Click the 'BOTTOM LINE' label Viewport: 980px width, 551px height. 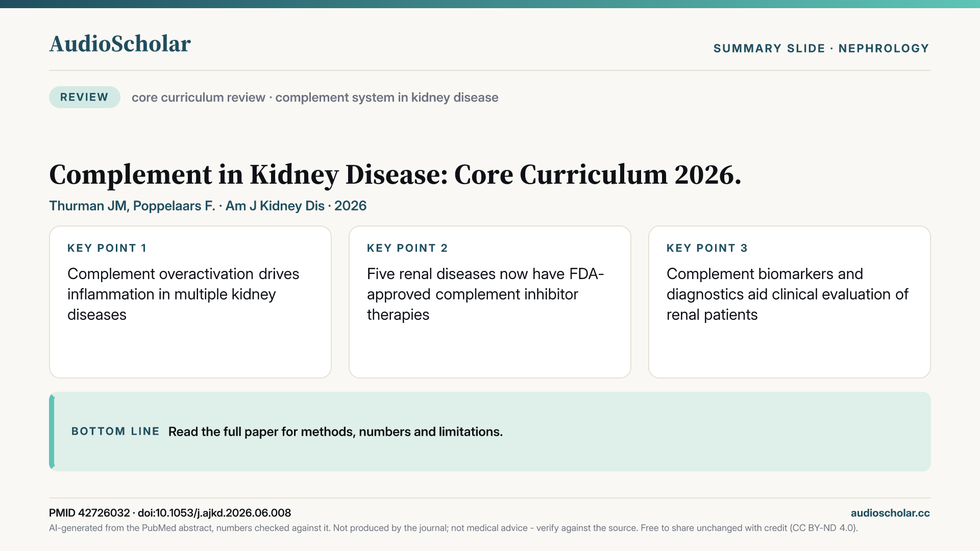coord(115,432)
